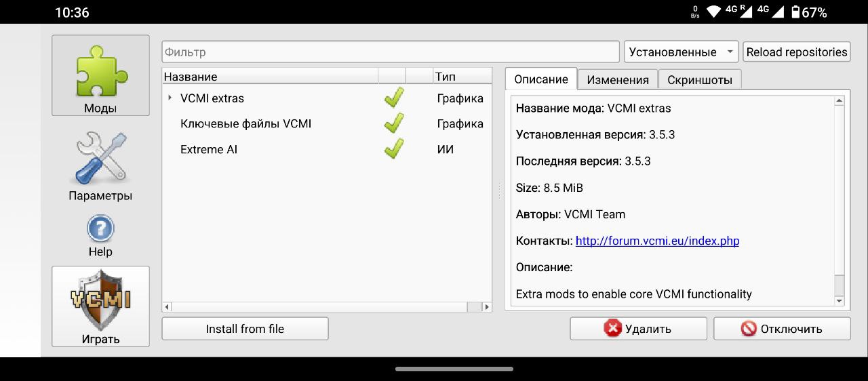
Task: Tap the battery indicator in status bar
Action: 808,12
